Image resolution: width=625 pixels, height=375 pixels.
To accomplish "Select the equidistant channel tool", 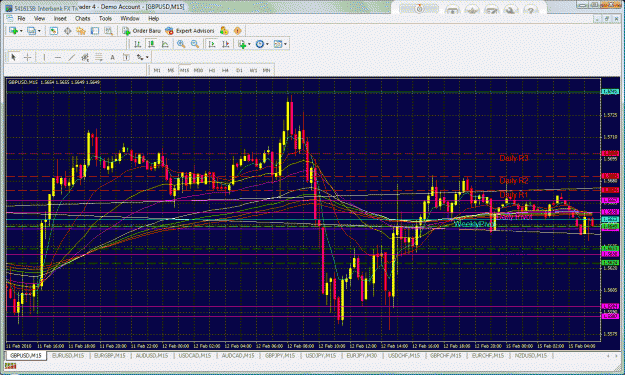I will tap(85, 57).
